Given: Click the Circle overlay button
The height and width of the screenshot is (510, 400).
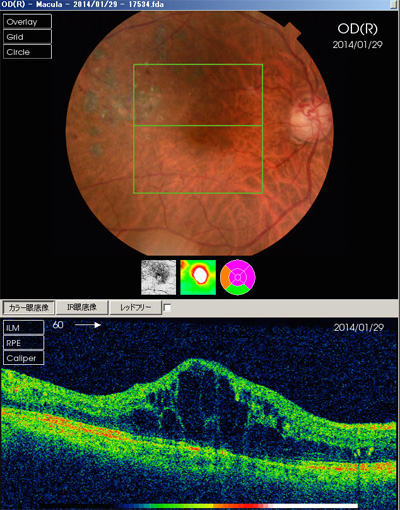Looking at the screenshot, I should (x=27, y=52).
